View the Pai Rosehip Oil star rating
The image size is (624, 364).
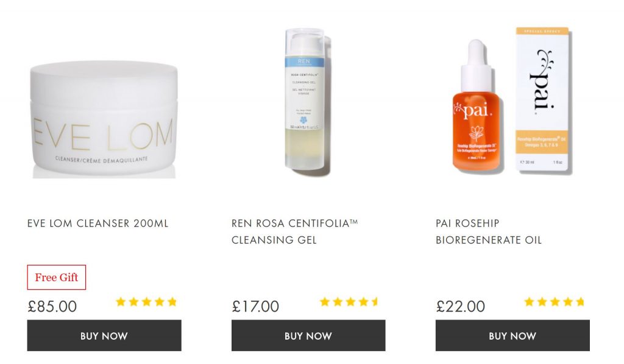coord(554,302)
